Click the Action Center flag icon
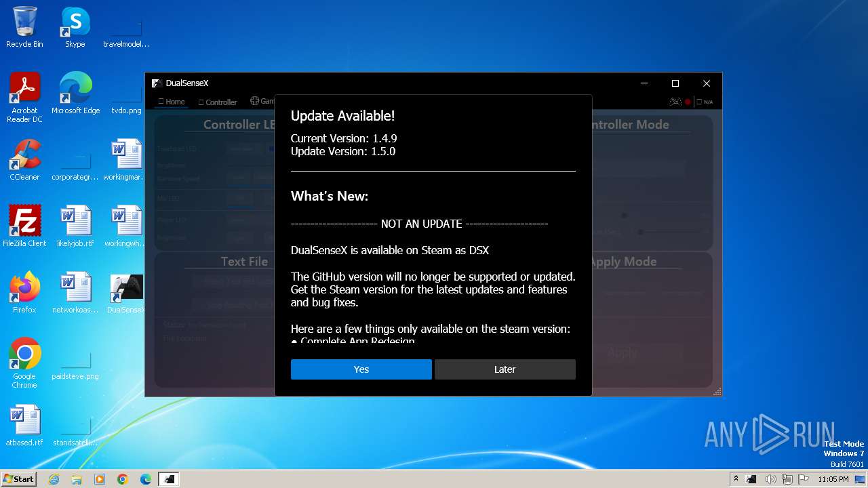 (x=802, y=479)
